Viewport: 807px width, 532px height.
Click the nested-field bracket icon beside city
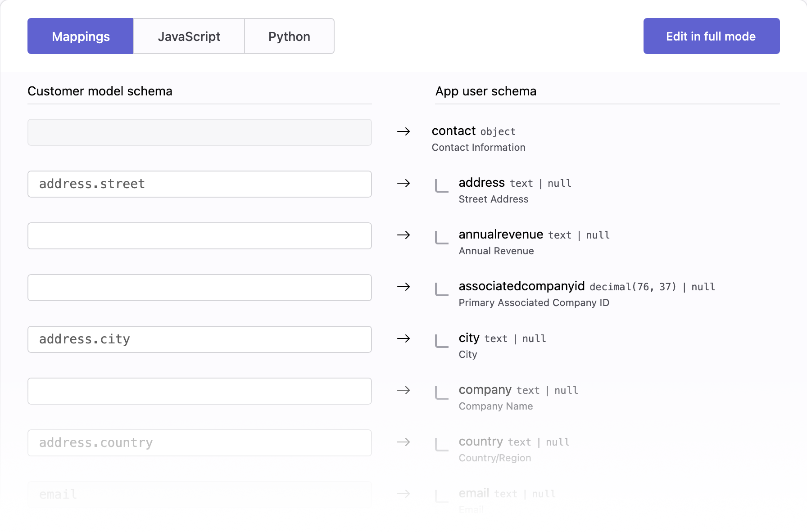(441, 341)
